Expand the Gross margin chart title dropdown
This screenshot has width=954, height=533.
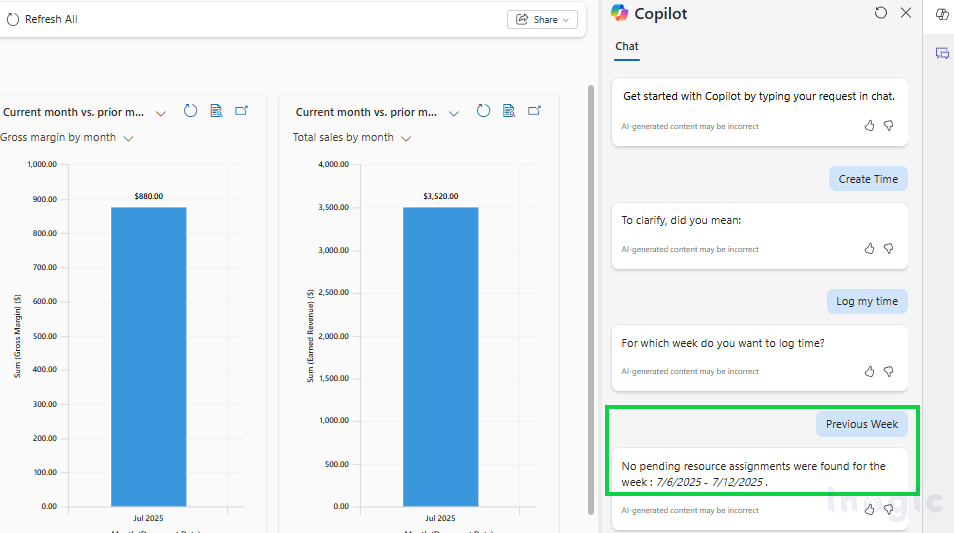tap(161, 113)
